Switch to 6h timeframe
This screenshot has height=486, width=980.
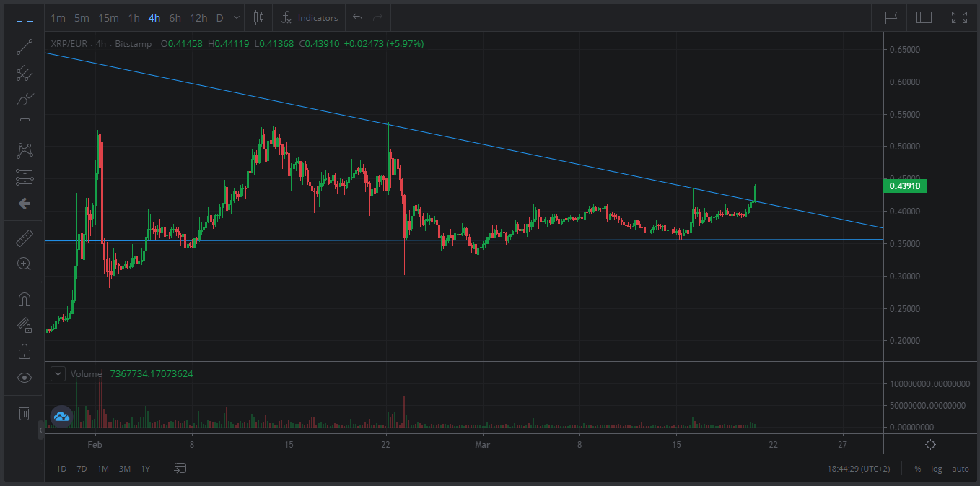pyautogui.click(x=175, y=17)
